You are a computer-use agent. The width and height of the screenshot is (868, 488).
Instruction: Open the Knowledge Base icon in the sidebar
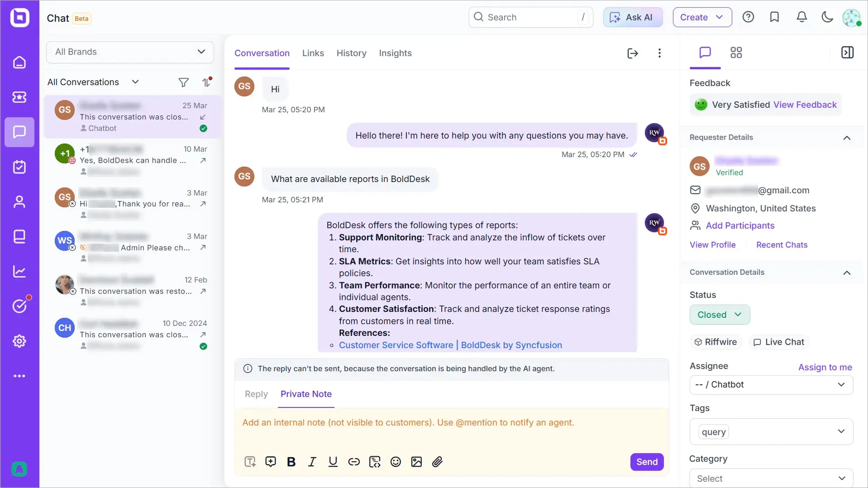coord(19,236)
